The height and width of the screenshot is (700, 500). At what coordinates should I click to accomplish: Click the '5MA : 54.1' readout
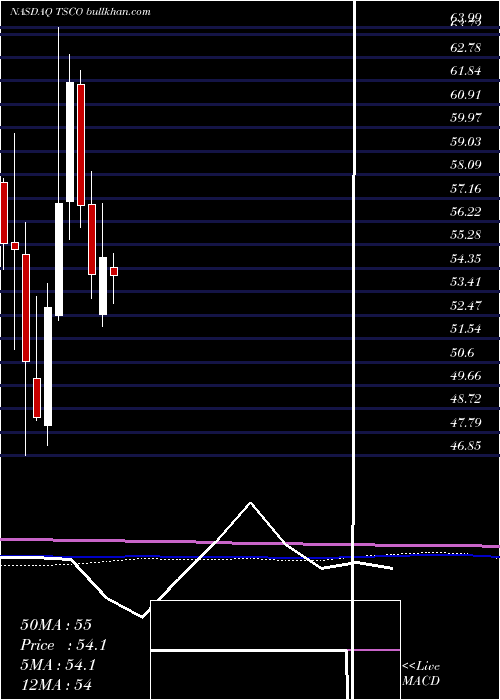58,665
